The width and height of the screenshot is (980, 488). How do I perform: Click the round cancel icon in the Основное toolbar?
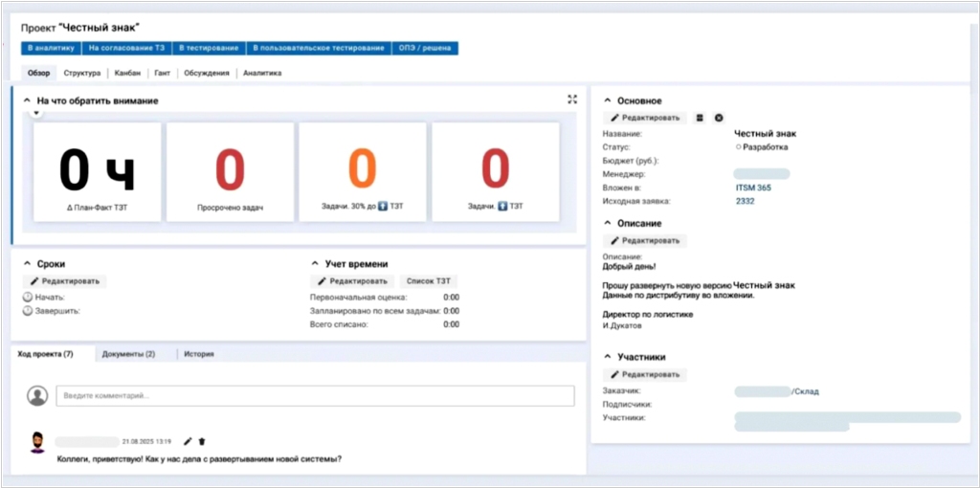click(x=719, y=118)
